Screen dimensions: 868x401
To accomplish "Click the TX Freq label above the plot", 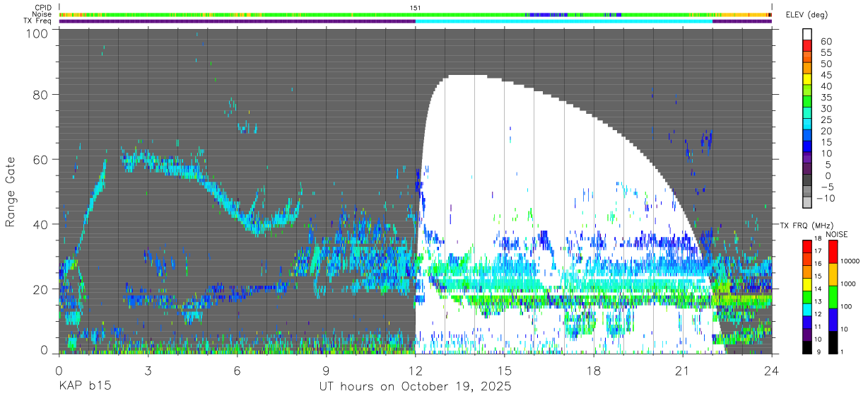I will point(39,21).
